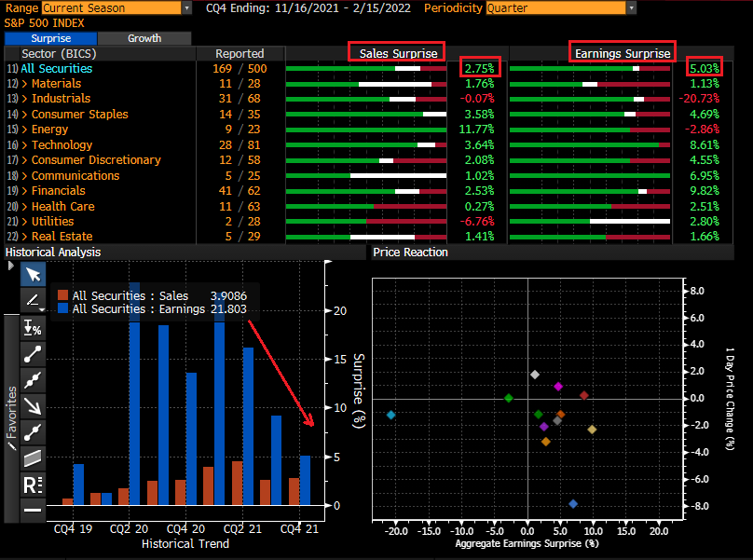Expand the Industrials sector chevron
Screen dimensions: 753x560
24,99
